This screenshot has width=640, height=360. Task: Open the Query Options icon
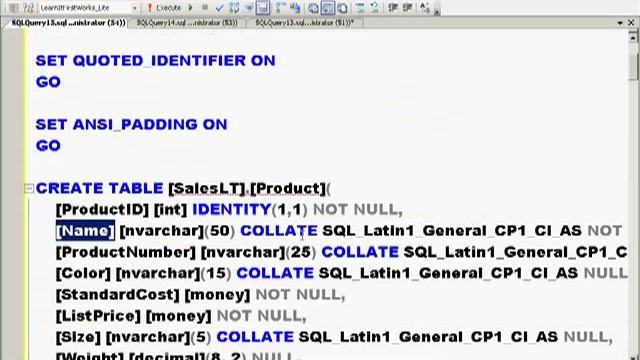[249, 7]
